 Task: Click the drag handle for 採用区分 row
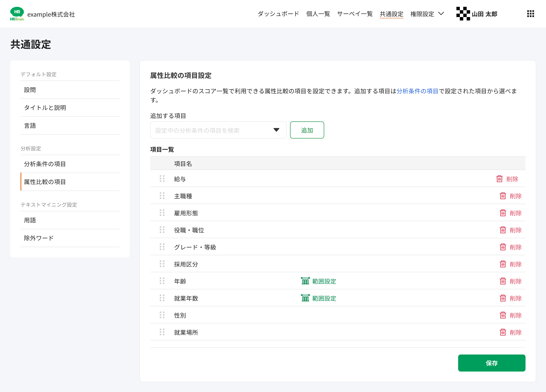162,264
